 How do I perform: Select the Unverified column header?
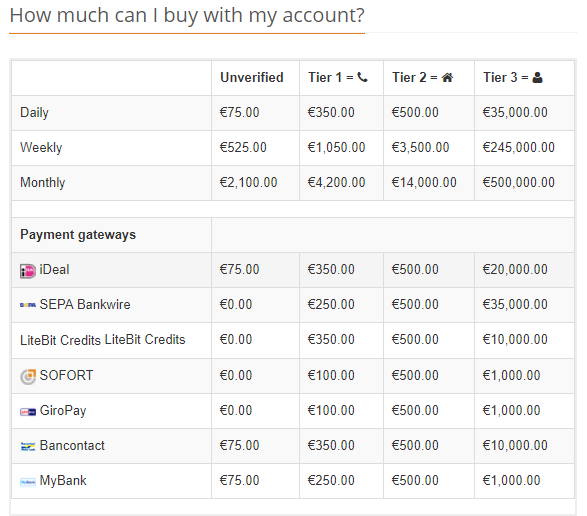tap(252, 78)
